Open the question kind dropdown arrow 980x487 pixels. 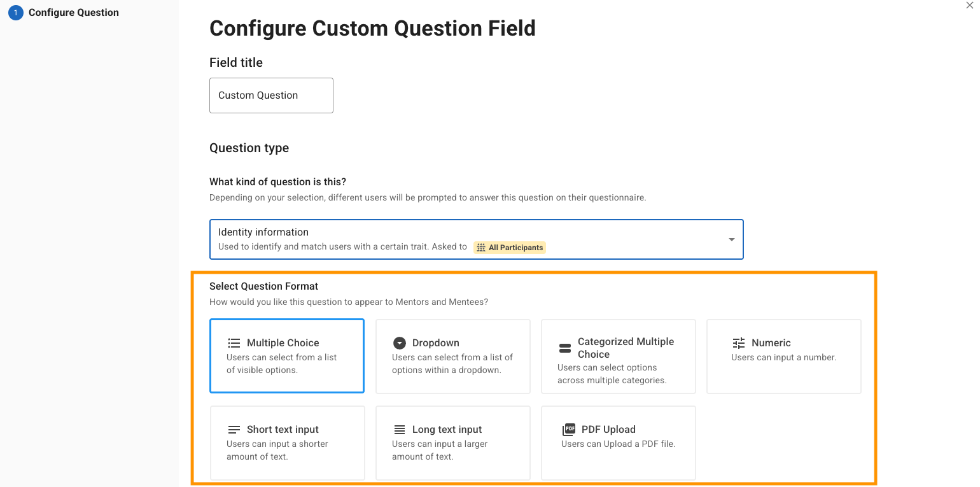pyautogui.click(x=731, y=239)
